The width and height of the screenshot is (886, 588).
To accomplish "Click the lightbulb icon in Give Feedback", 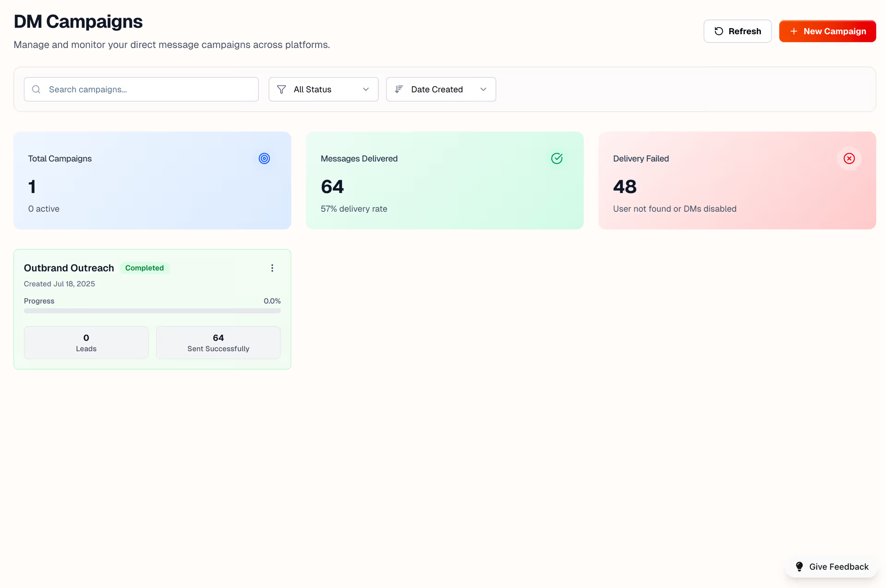I will point(799,567).
